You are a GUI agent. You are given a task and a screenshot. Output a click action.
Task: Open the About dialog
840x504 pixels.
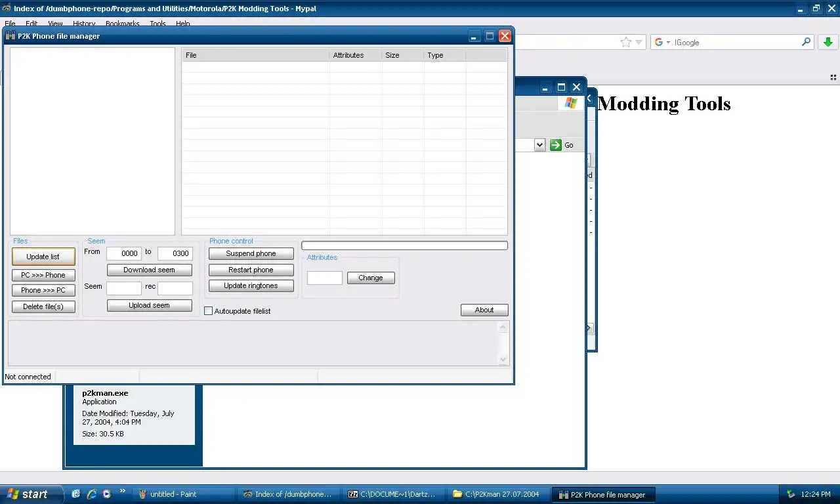pyautogui.click(x=484, y=310)
